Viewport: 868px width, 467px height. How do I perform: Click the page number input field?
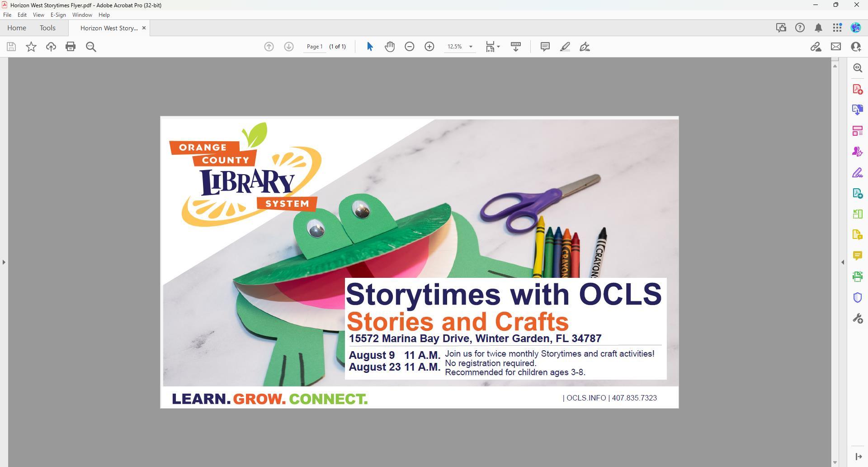315,47
